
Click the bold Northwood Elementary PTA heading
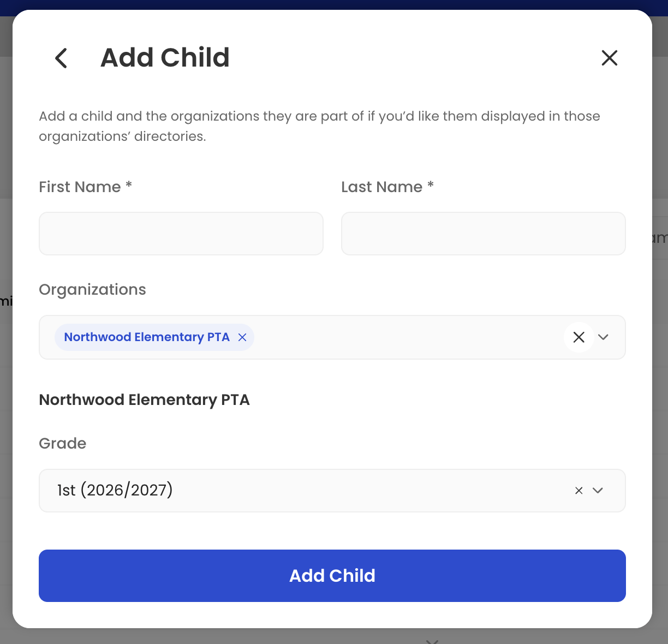[x=145, y=400]
